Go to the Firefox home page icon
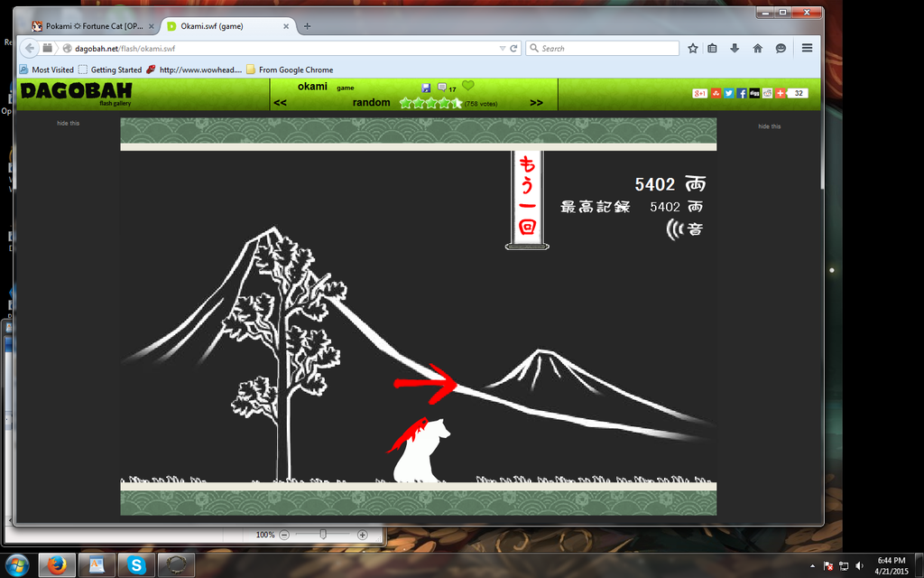This screenshot has width=924, height=578. (x=758, y=49)
